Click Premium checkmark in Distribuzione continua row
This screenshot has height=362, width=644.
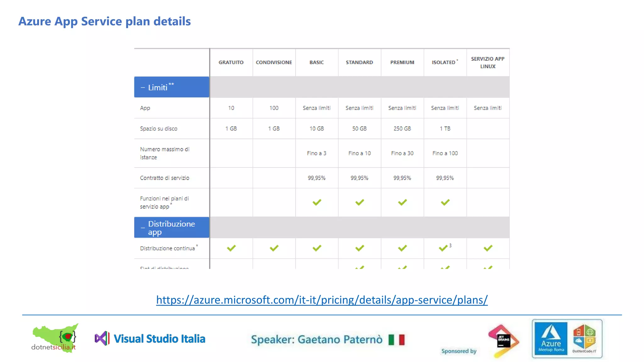point(402,248)
